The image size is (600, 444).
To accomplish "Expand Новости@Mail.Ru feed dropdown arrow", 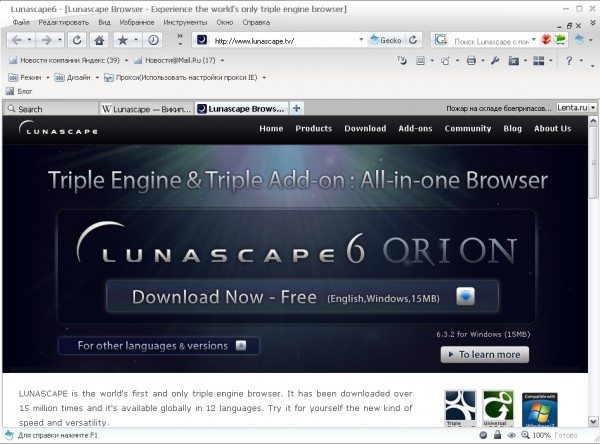I will click(x=222, y=60).
